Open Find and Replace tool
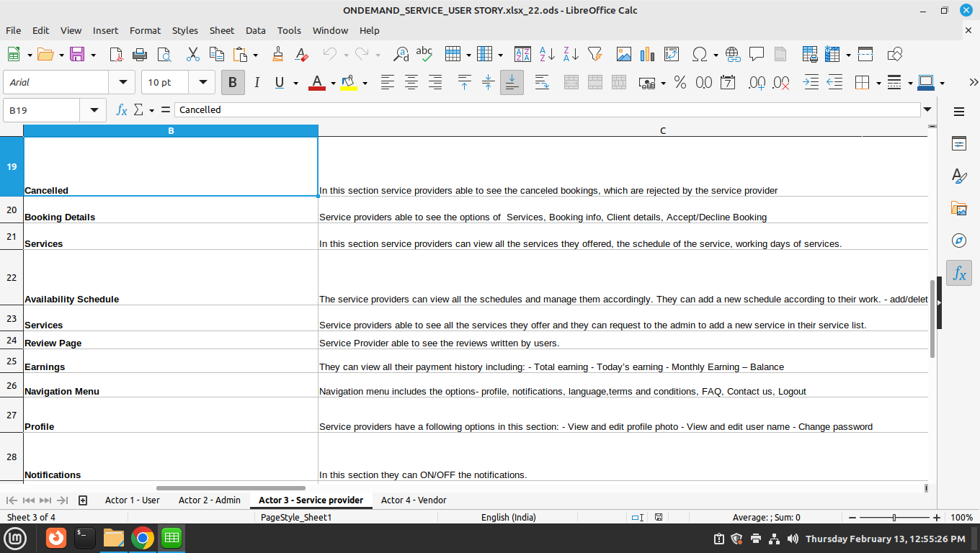 pos(401,54)
